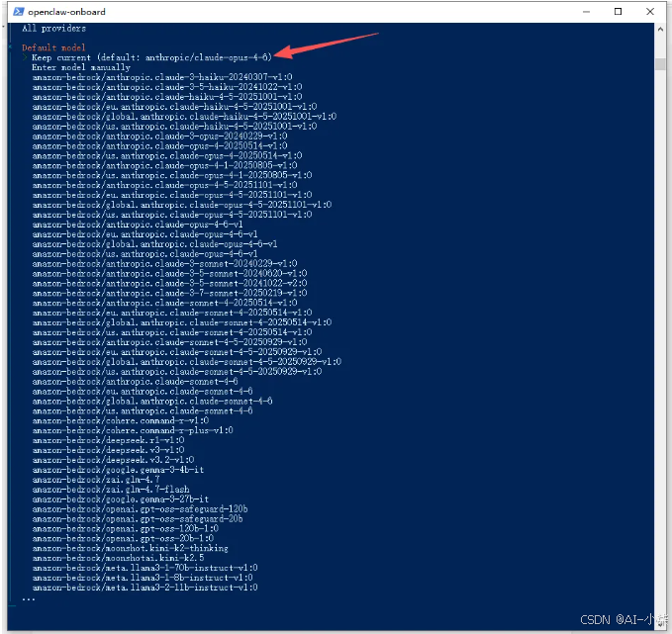This screenshot has height=634, width=672.
Task: Select amazon-bedrock/openai.gpt-oss-20b-1:0
Action: 123,538
